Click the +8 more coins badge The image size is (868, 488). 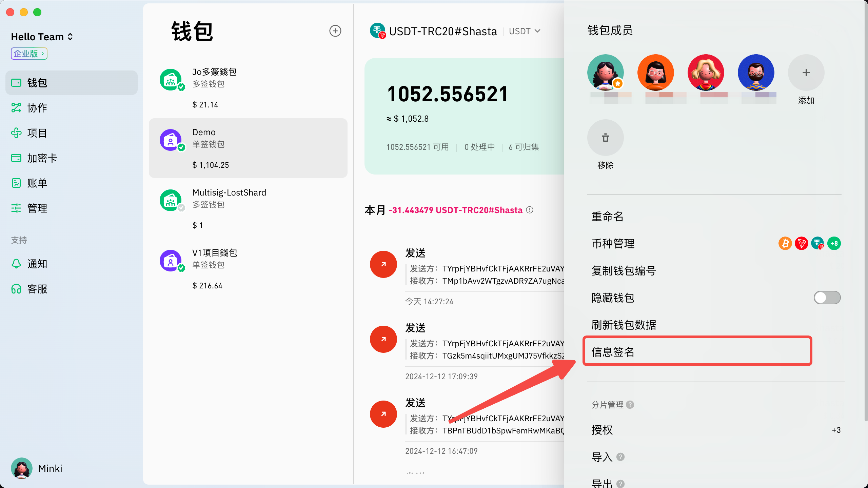click(834, 243)
